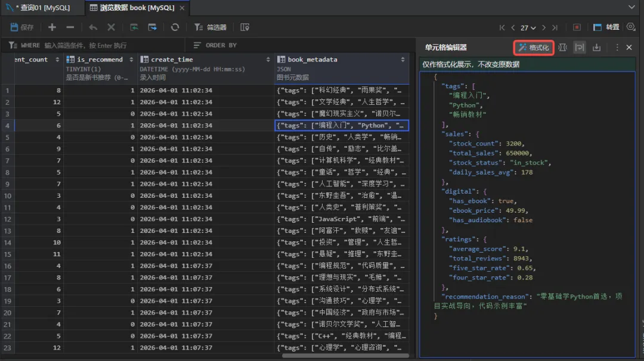Select the 人工智能 tags cell in row 9
The width and height of the screenshot is (644, 361).
[x=342, y=184]
